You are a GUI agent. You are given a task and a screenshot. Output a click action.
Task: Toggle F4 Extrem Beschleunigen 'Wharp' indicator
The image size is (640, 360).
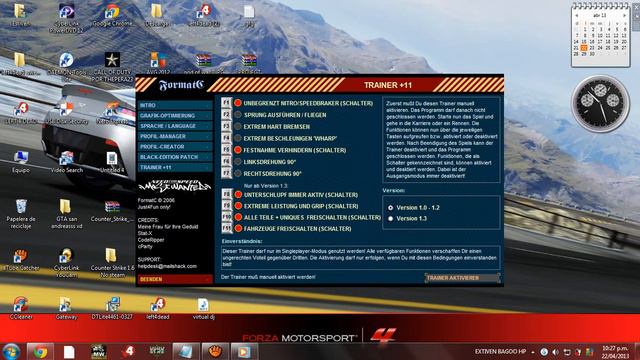click(x=238, y=138)
